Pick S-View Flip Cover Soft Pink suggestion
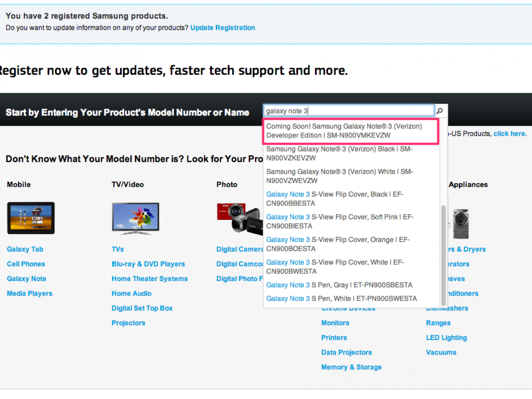The image size is (532, 399). tap(339, 221)
